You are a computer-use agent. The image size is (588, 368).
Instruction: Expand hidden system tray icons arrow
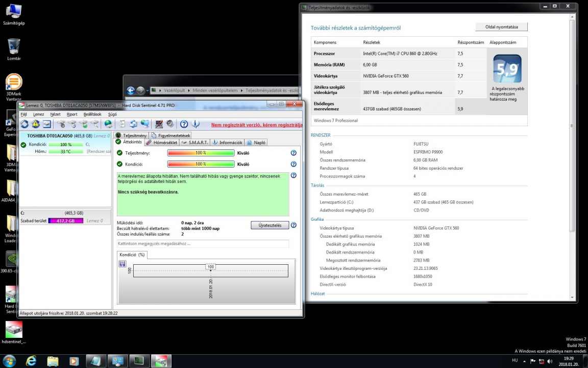(x=524, y=361)
